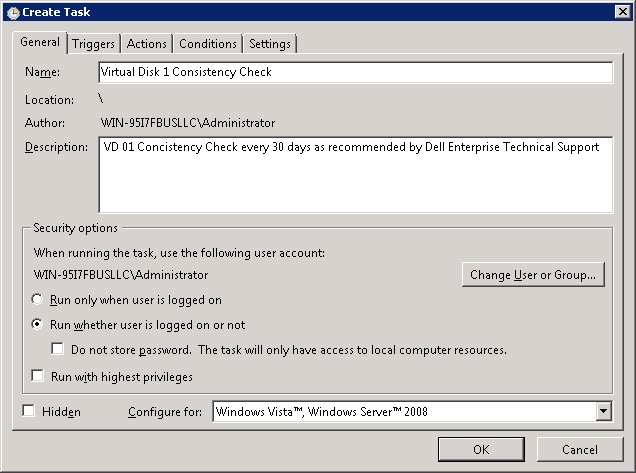Go to the Conditions tab
Screen dimensions: 636x473
tap(208, 44)
